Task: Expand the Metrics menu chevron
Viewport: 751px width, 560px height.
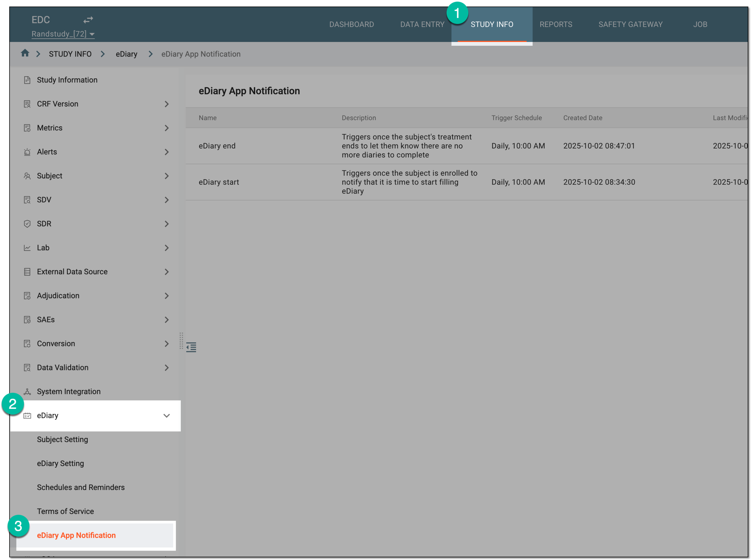Action: 166,128
